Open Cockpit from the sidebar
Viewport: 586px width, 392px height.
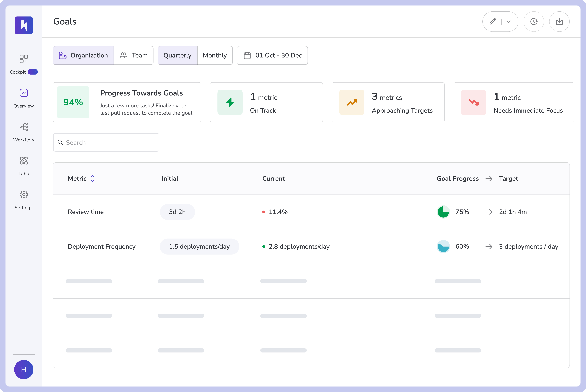23,64
